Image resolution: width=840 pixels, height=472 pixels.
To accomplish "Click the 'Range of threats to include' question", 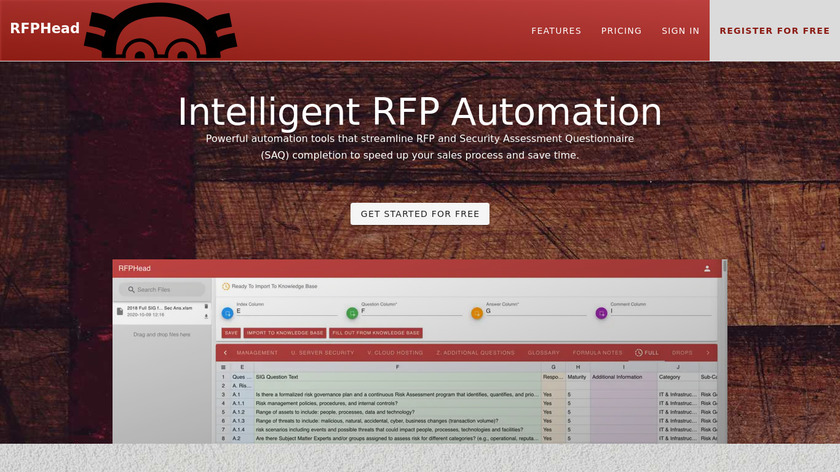I will (x=398, y=421).
